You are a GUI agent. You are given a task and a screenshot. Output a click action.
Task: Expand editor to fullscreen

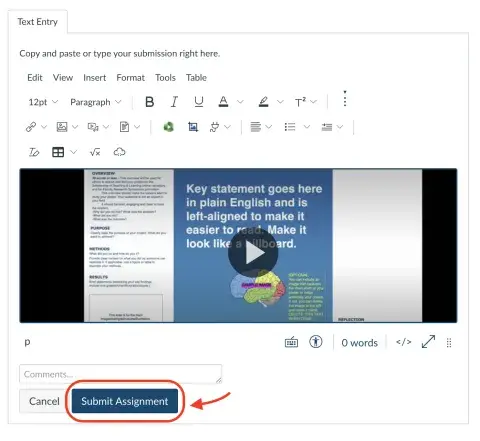(x=428, y=342)
